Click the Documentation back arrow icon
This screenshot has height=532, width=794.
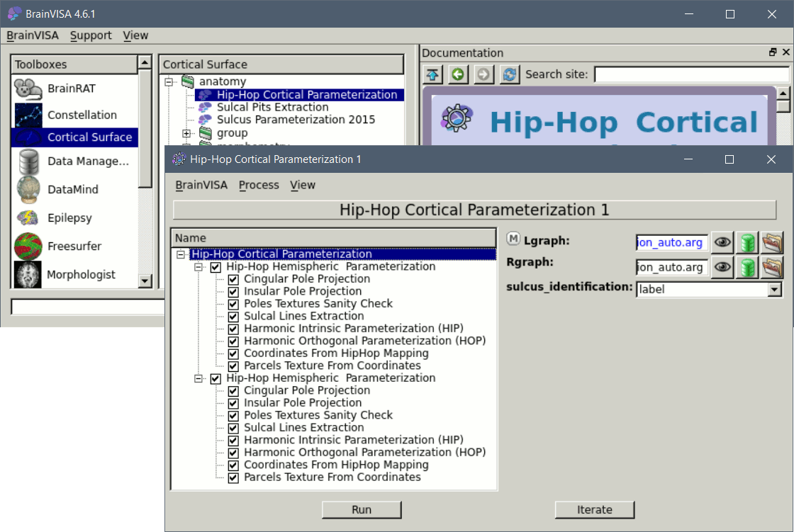point(459,74)
